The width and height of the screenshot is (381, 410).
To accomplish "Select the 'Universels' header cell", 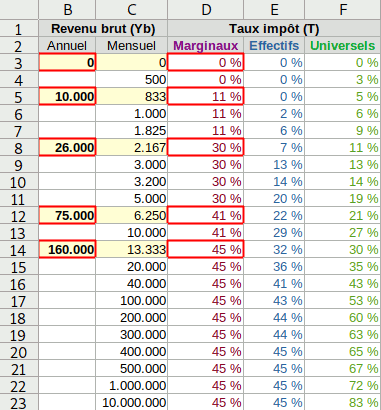I will pos(343,46).
